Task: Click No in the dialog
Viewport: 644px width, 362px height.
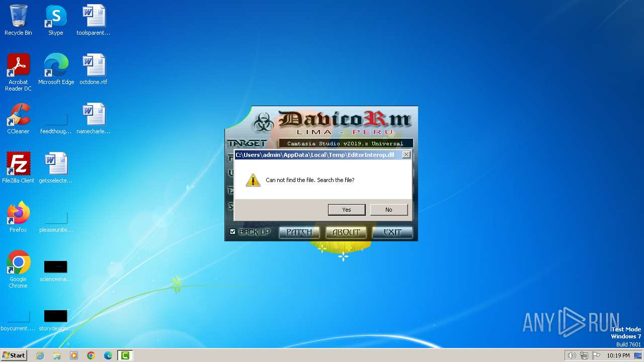Action: point(389,210)
